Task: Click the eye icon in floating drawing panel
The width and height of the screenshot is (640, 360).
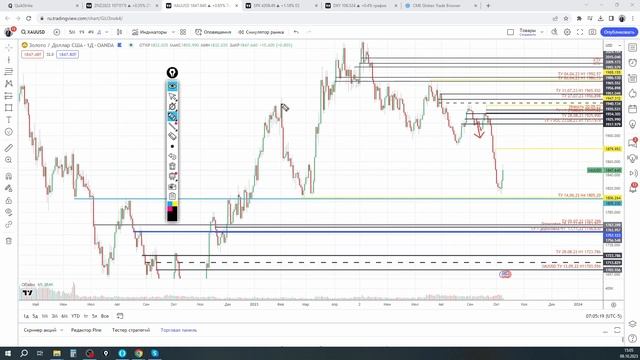Action: click(172, 86)
